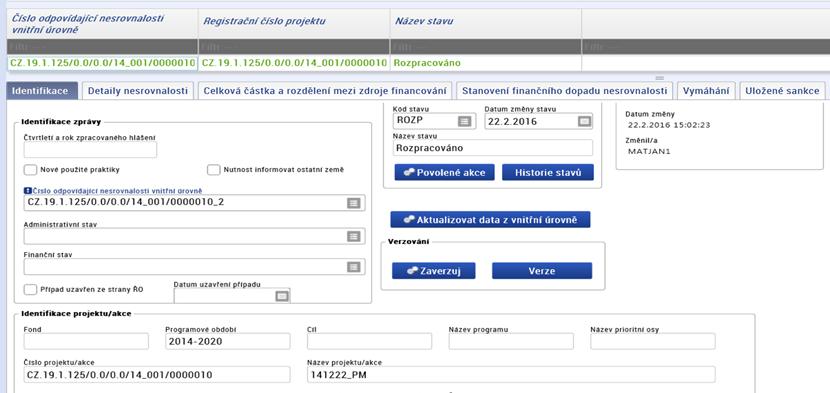Click the Zaverzuj button
This screenshot has height=393, width=830.
click(x=434, y=271)
